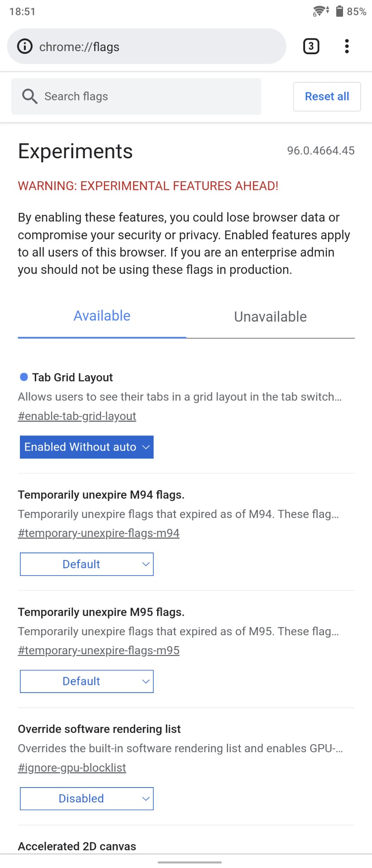Switch to the Unavailable tab
This screenshot has height=868, width=372.
(x=270, y=317)
